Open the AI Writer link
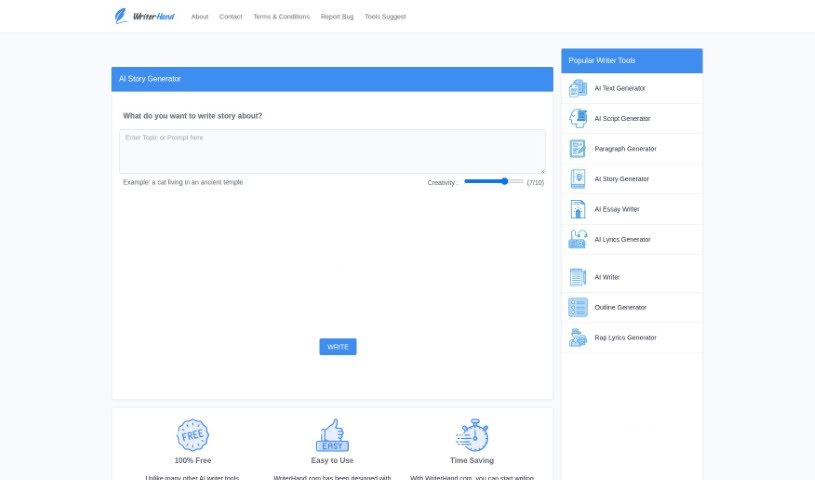Viewport: 815px width, 480px height. pos(607,277)
